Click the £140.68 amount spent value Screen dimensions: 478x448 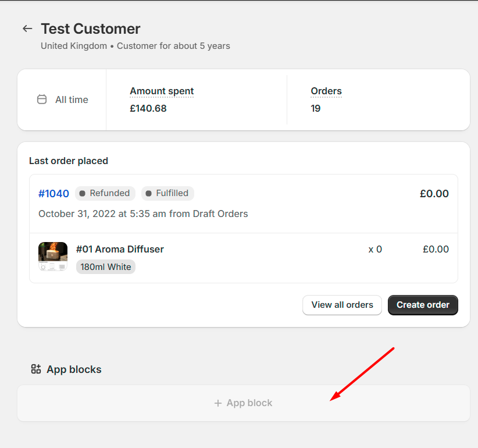click(148, 108)
